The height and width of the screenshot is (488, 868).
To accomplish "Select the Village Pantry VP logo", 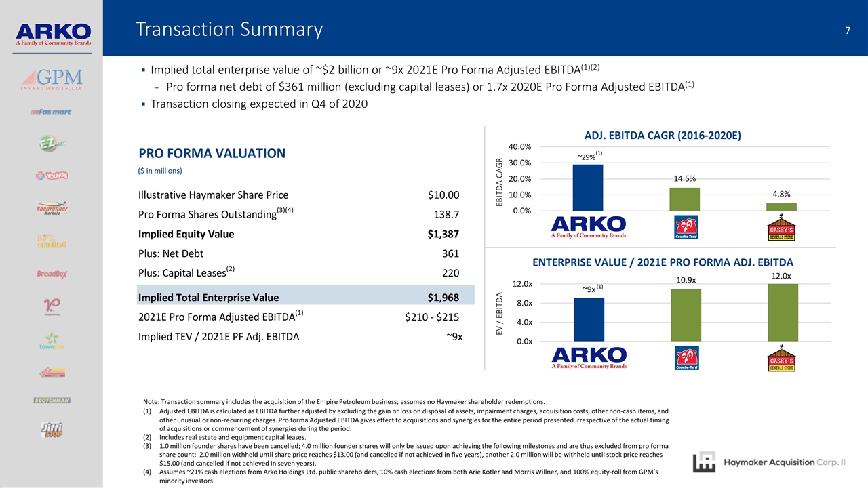I will click(x=54, y=306).
